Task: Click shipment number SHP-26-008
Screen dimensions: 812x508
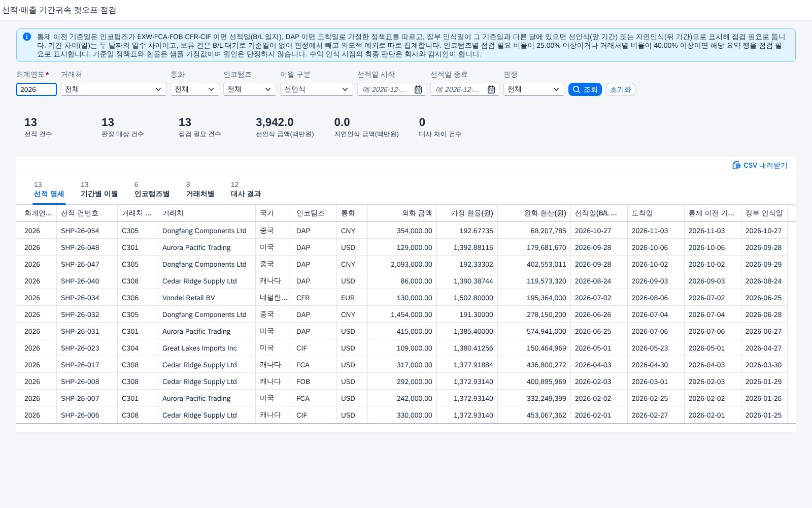Action: pyautogui.click(x=80, y=382)
